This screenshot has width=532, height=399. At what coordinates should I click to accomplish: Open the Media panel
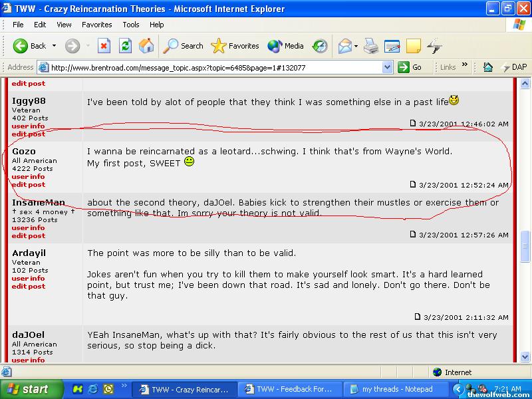(286, 46)
